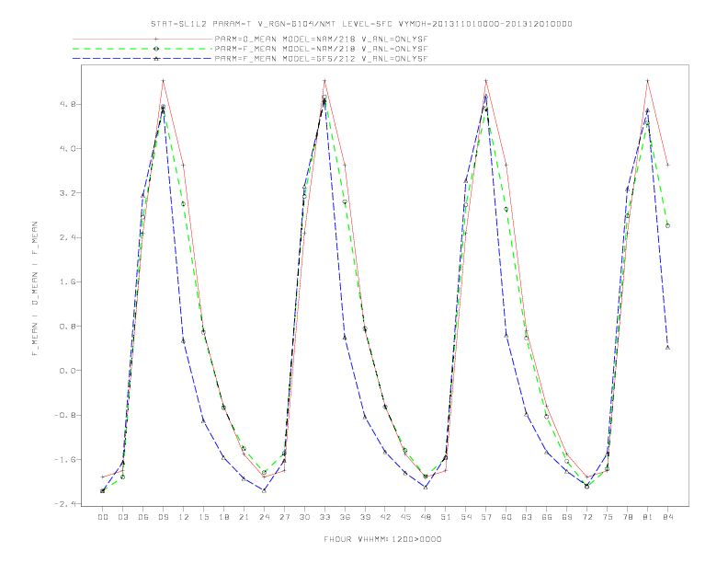Select the blue F_MEAN GFS/212 legend label
The height and width of the screenshot is (563, 728).
321,59
